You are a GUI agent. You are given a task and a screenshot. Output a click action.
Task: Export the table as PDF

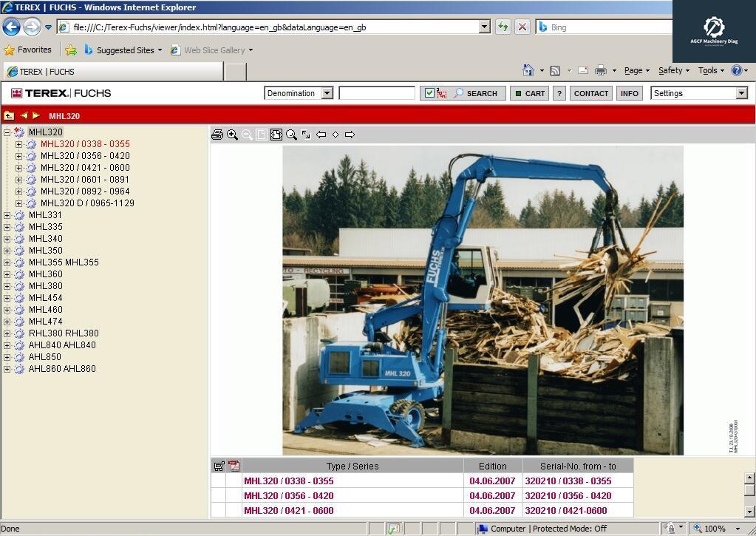click(x=234, y=466)
